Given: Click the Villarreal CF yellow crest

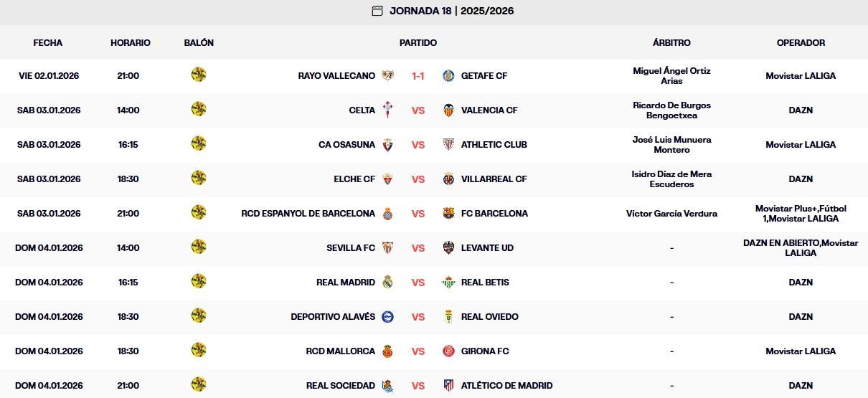Looking at the screenshot, I should (448, 179).
